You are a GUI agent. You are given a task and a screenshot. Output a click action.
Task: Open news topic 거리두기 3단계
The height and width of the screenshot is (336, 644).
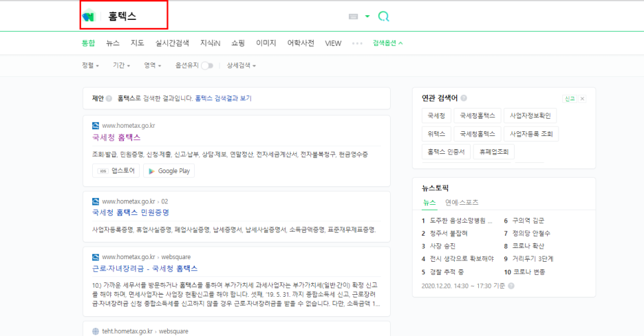click(x=533, y=259)
